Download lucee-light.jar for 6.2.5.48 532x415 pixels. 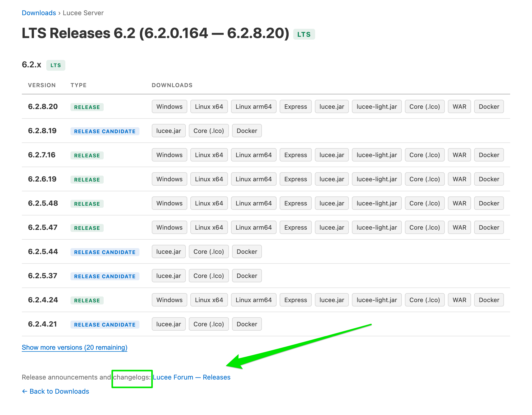coord(377,203)
